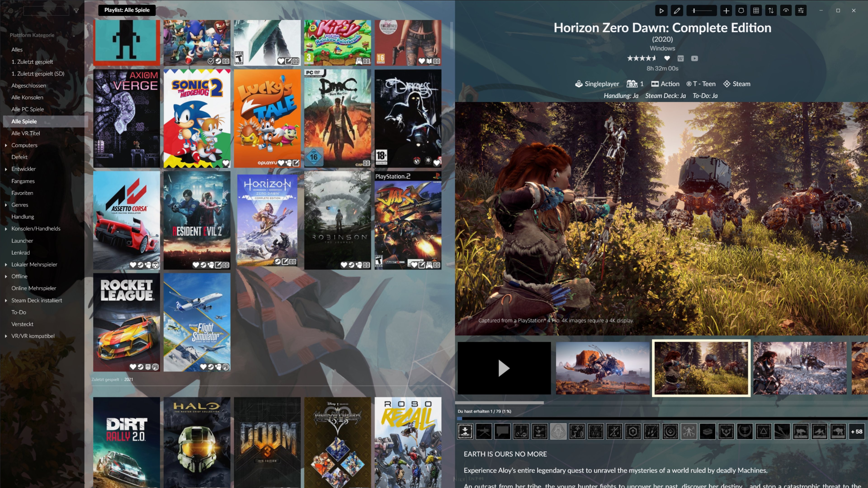Click the T - Teen rating label
Screen dimensions: 868x488
[704, 84]
